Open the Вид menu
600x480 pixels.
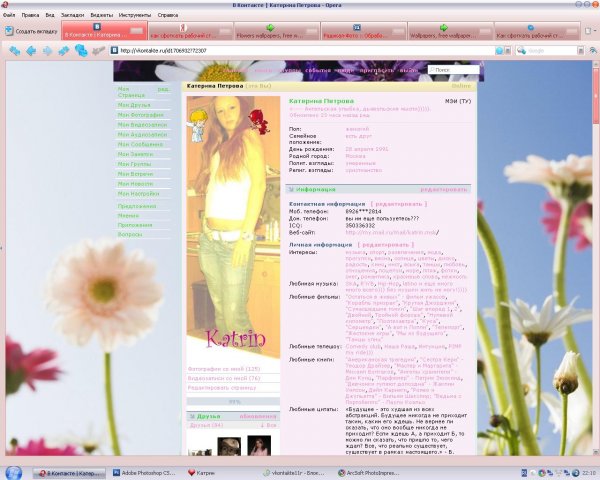coord(50,15)
